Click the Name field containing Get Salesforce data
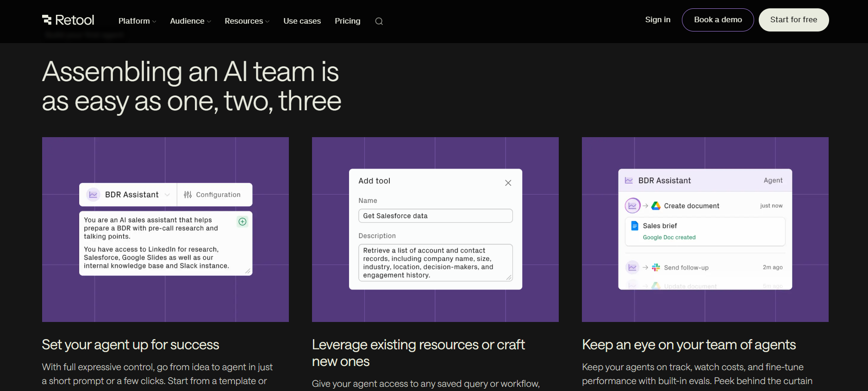Screen dimensions: 868x391 pos(435,216)
